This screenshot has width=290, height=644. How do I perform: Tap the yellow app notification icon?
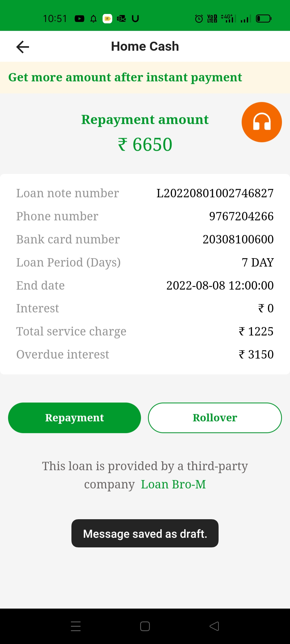(107, 19)
